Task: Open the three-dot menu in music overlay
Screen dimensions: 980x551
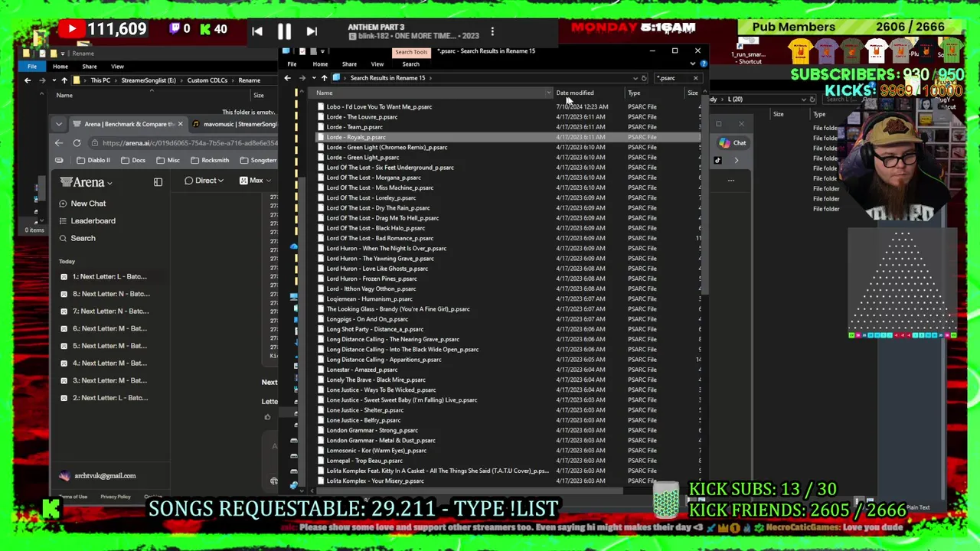Action: (492, 31)
